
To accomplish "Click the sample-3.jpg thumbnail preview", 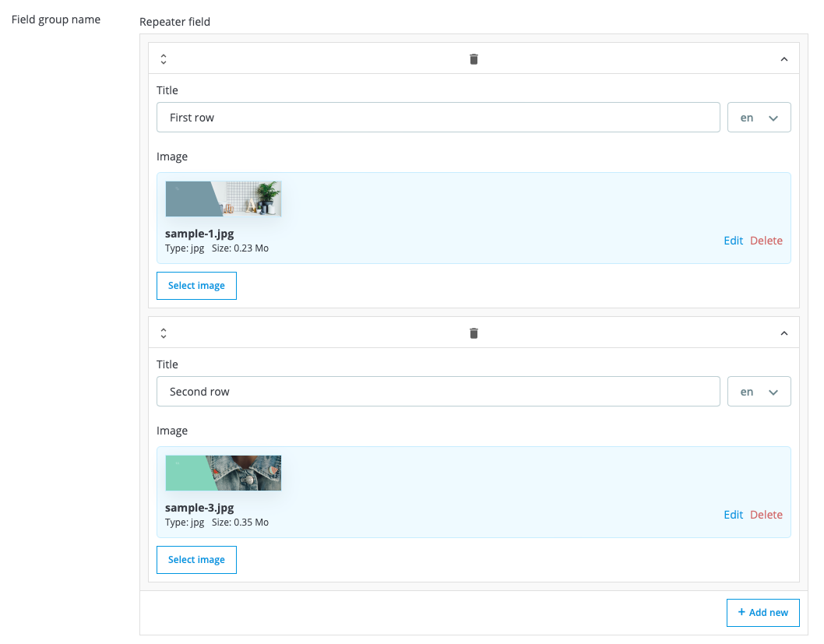I will pyautogui.click(x=224, y=473).
